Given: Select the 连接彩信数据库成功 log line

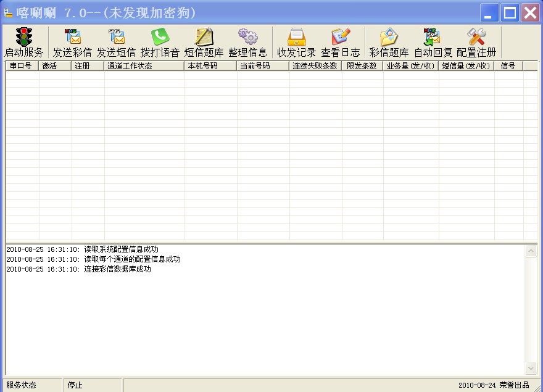Looking at the screenshot, I should pyautogui.click(x=78, y=269).
